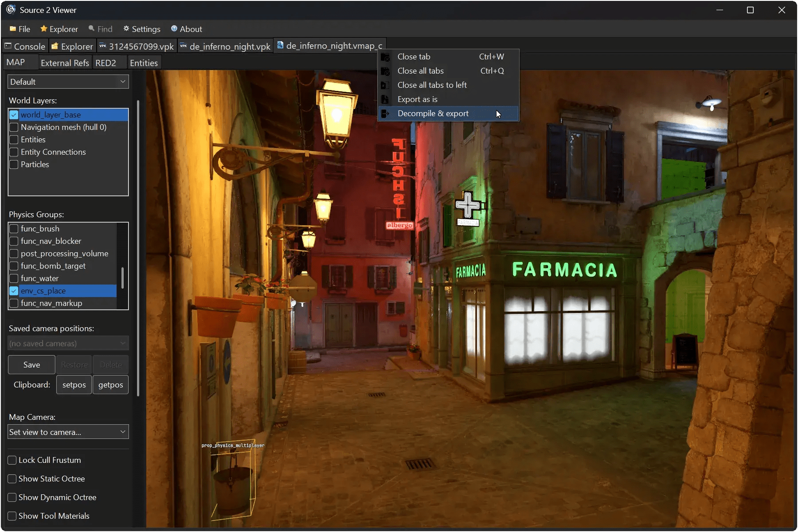Click the Close tab menu icon
The image size is (798, 532).
(385, 57)
